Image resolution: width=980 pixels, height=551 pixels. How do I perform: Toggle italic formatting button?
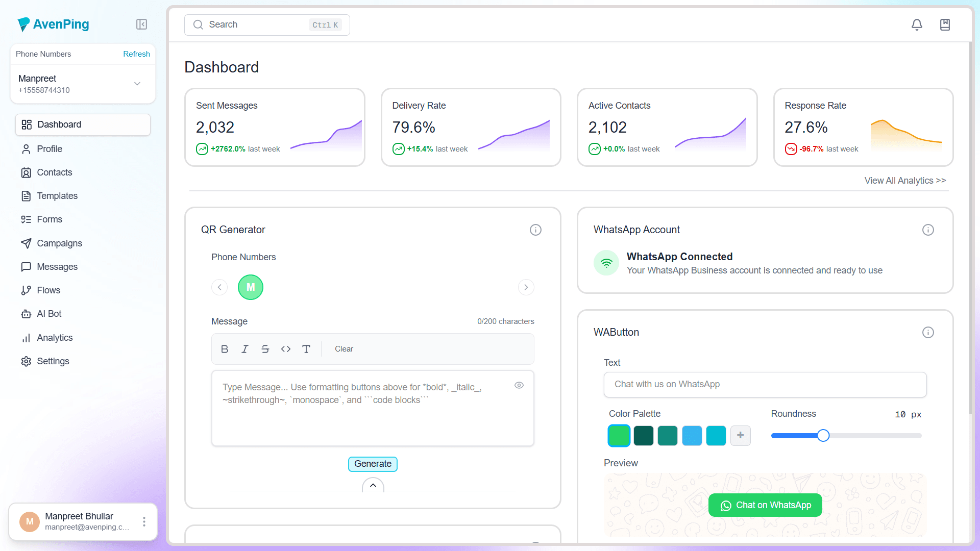tap(245, 349)
